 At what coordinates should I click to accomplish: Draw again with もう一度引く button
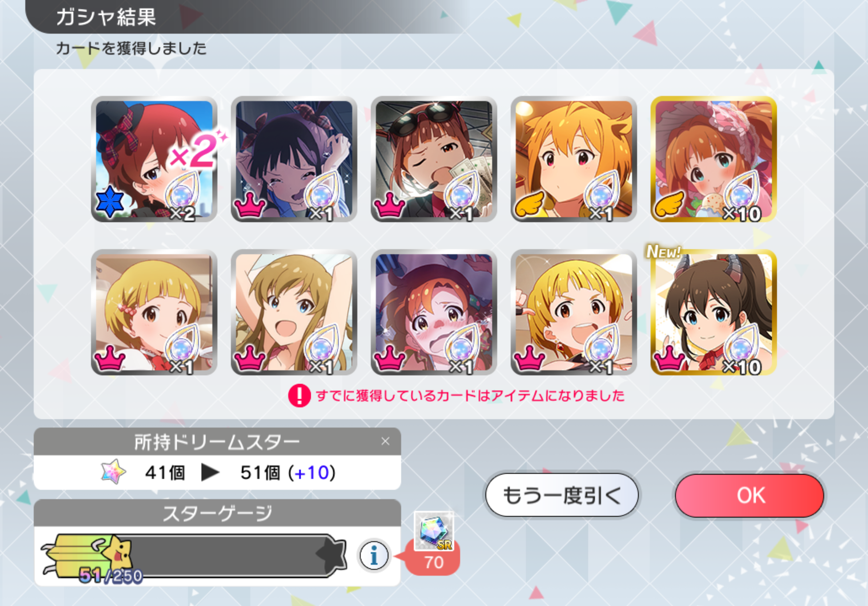coord(562,495)
